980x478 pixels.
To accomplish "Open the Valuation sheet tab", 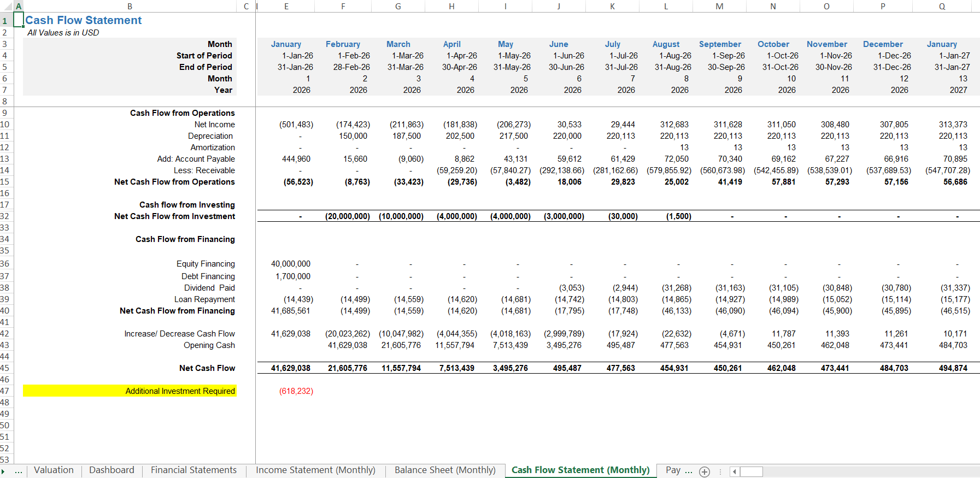I will point(54,470).
